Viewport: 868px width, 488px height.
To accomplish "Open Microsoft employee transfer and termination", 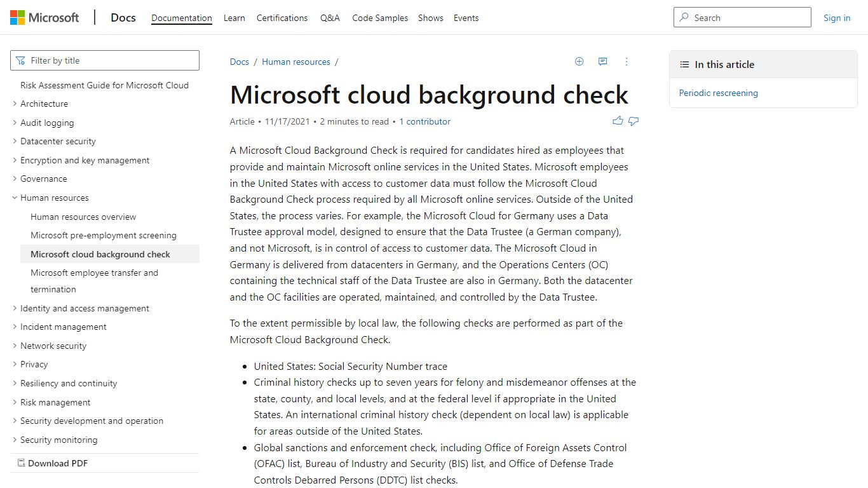I will click(95, 281).
